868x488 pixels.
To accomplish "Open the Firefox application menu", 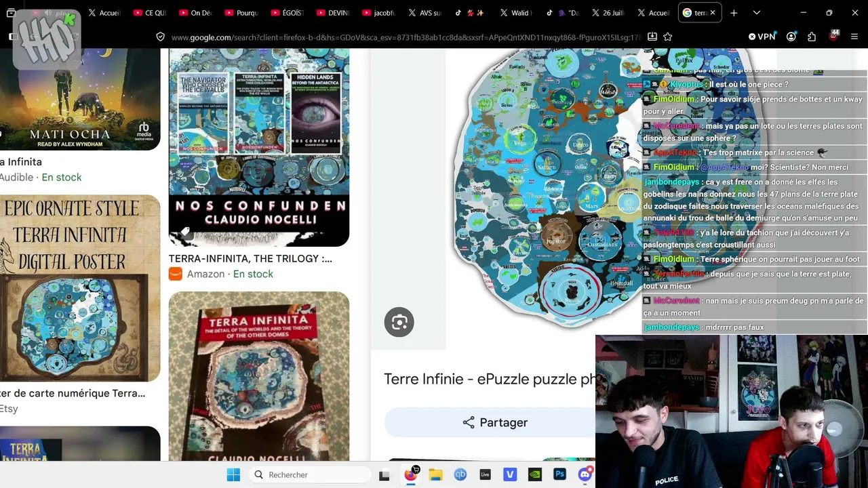I will click(854, 37).
